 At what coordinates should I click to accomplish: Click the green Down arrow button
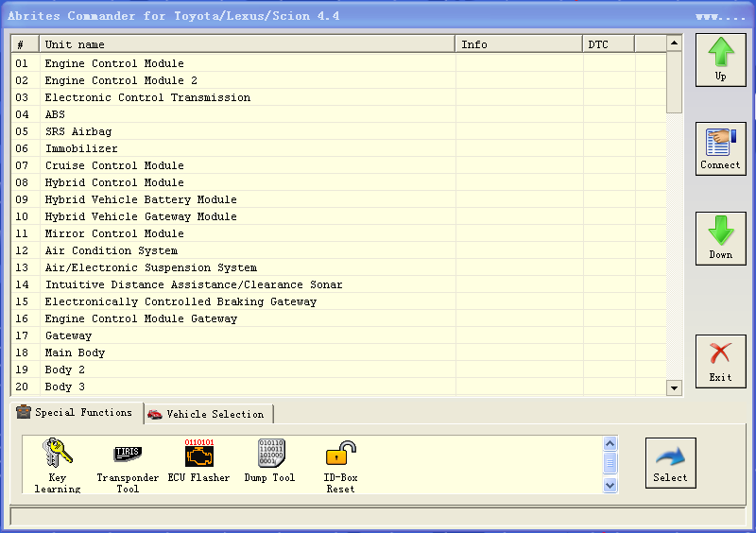click(721, 238)
